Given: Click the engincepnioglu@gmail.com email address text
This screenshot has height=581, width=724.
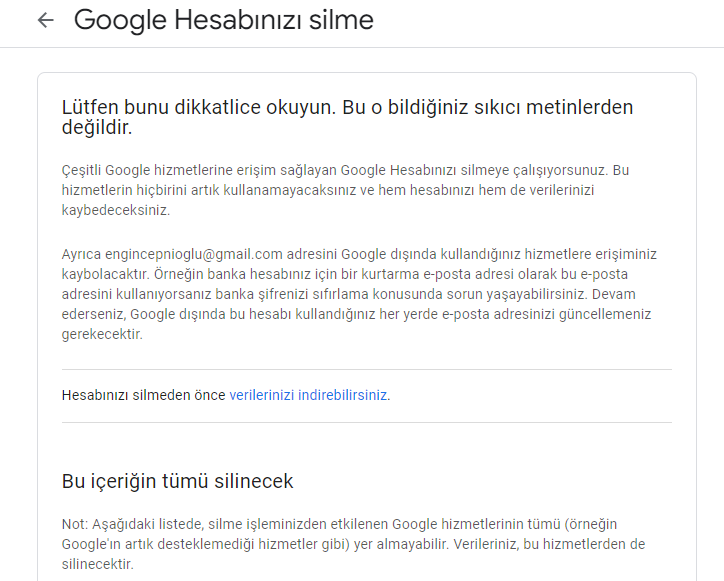Looking at the screenshot, I should coord(184,254).
